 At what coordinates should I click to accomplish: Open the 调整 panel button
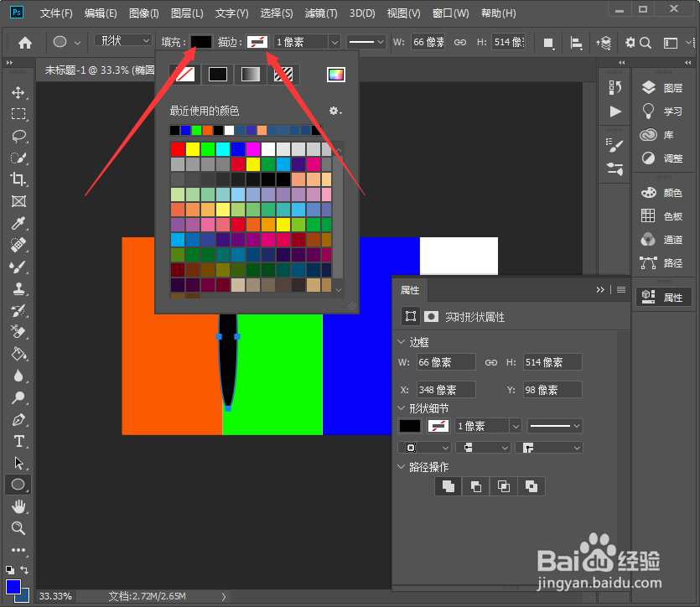pos(663,158)
